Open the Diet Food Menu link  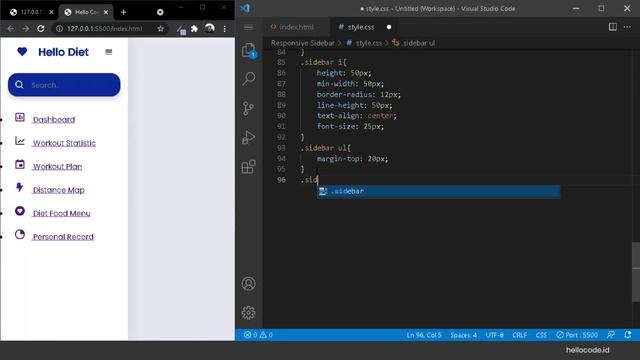pos(62,213)
